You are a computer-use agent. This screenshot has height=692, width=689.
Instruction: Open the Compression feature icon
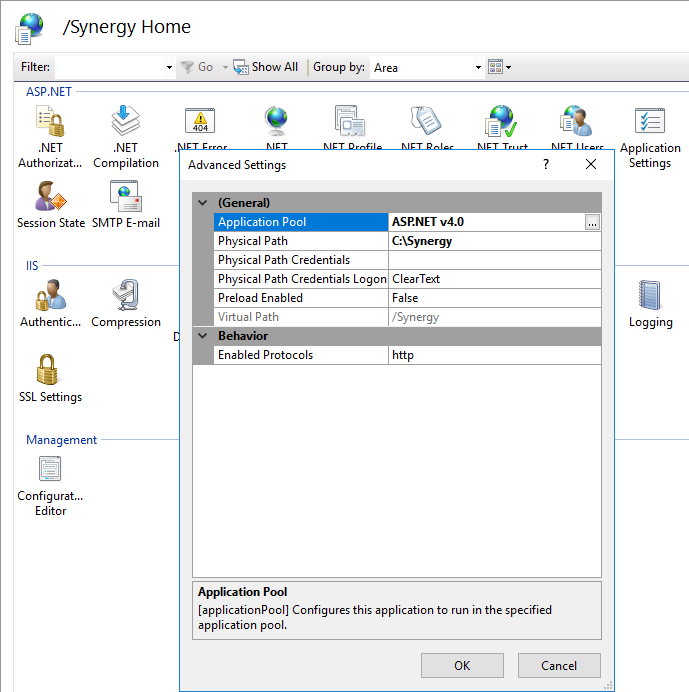[x=126, y=303]
